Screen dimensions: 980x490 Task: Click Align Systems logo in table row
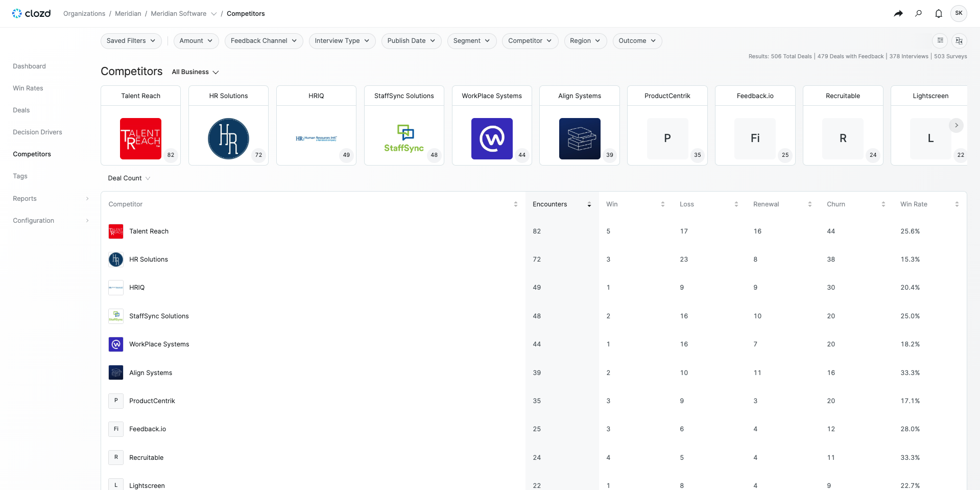tap(116, 373)
